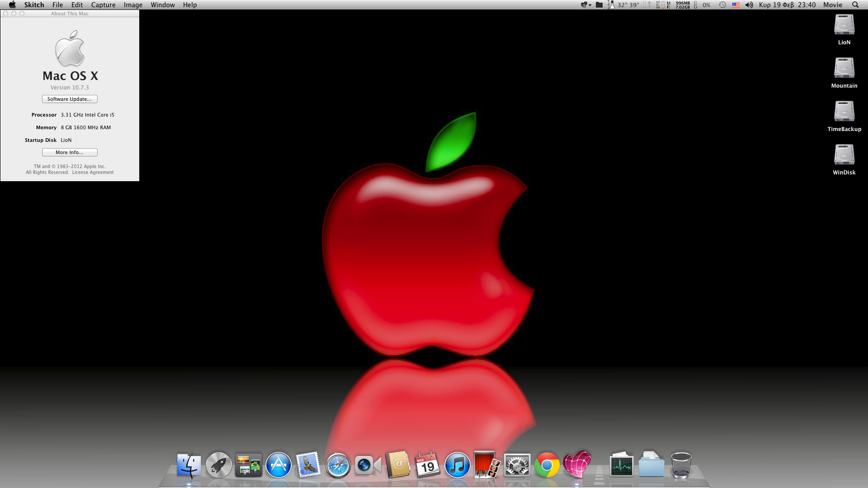Open the Mountain drive on desktop
This screenshot has height=488, width=868.
click(x=844, y=73)
